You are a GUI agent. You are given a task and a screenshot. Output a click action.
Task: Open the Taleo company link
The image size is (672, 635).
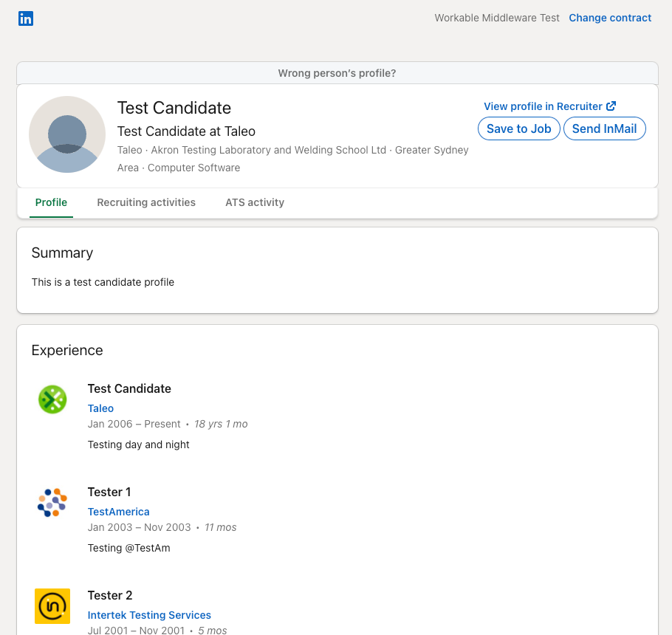[x=100, y=408]
